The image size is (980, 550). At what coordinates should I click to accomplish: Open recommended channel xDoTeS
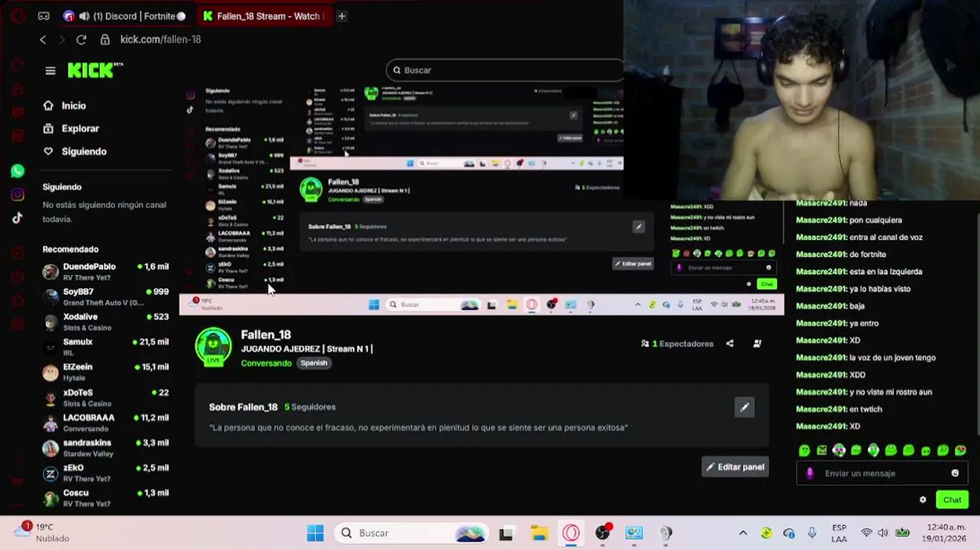click(x=106, y=398)
